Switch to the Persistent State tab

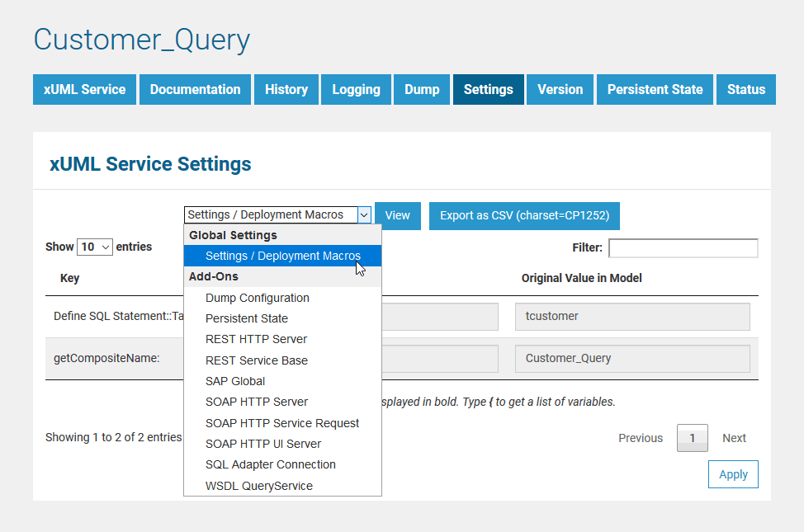click(x=654, y=89)
